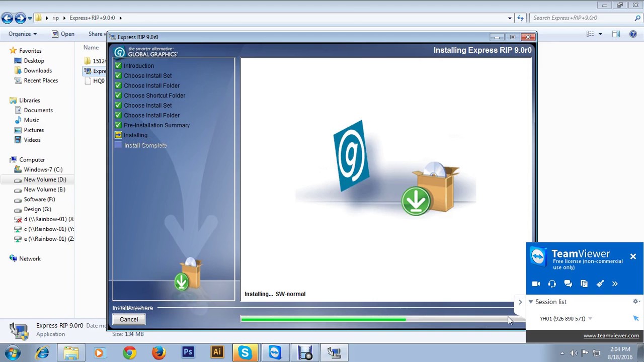Sort files by the Name column header

coord(91,47)
